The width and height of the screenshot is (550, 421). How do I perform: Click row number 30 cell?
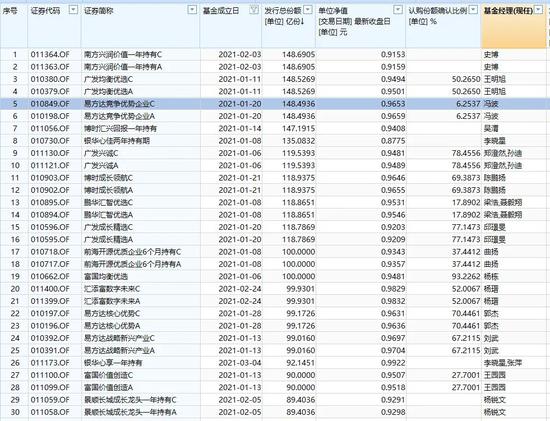(x=15, y=412)
